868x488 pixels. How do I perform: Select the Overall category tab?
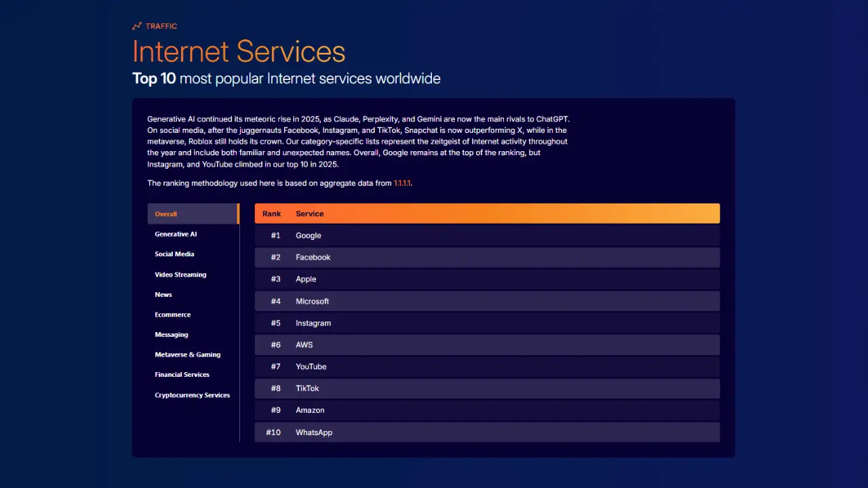(x=166, y=214)
